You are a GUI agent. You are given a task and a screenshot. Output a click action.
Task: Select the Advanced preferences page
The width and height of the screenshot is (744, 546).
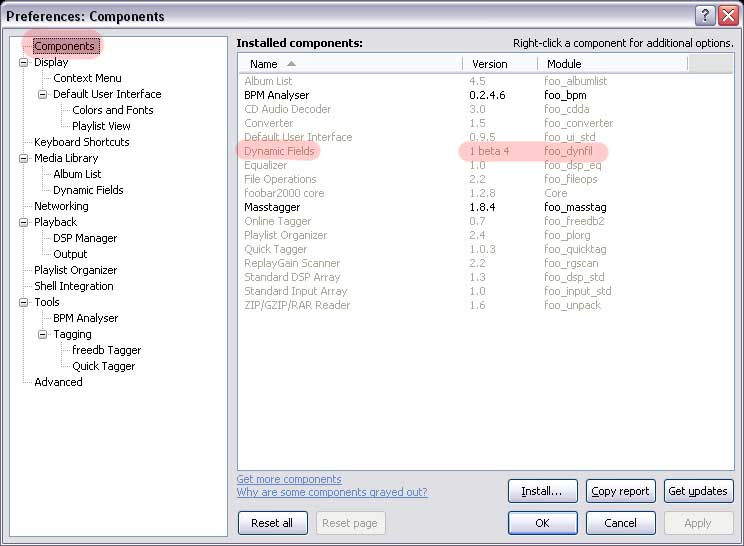click(58, 382)
